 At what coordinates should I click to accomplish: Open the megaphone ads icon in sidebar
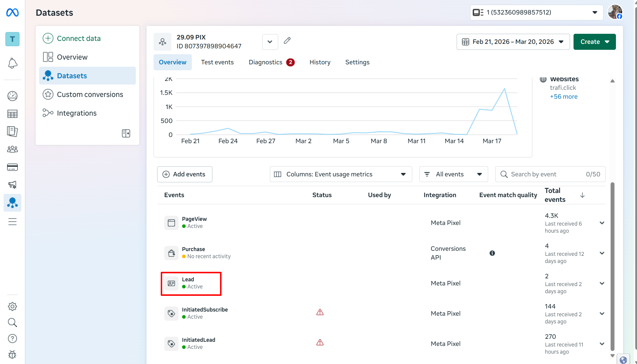pyautogui.click(x=12, y=185)
